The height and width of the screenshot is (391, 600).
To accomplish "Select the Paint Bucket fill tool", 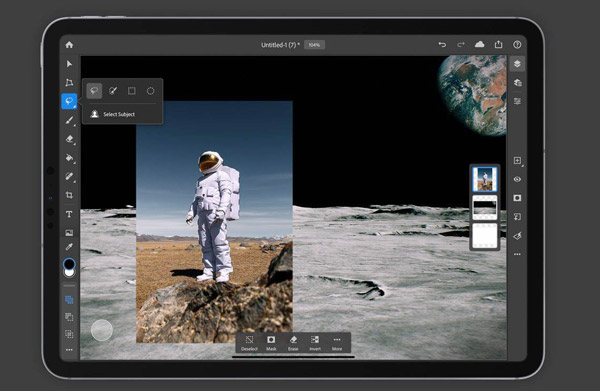I will (x=69, y=158).
